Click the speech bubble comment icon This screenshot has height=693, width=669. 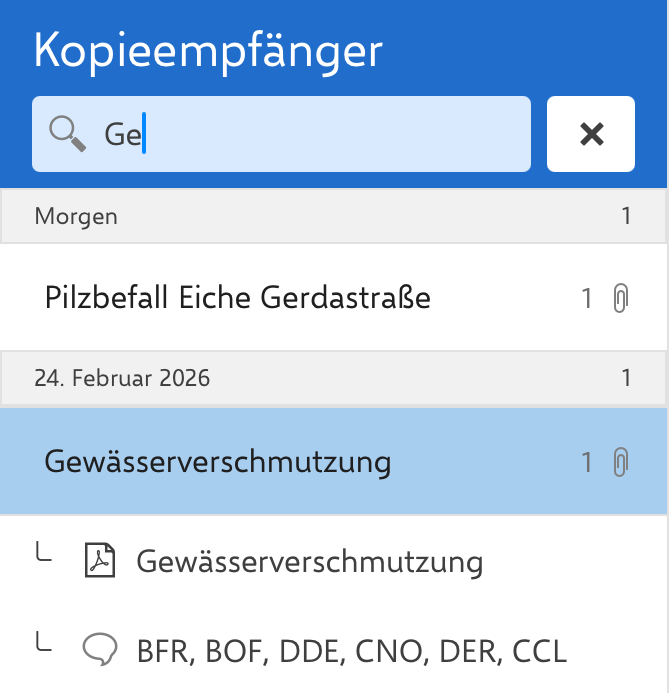click(x=98, y=652)
